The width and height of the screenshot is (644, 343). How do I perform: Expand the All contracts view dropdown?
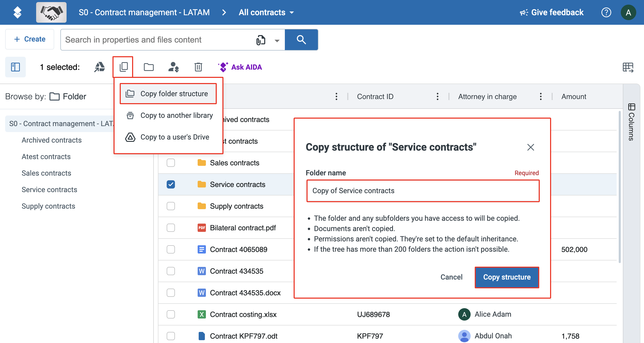tap(266, 12)
